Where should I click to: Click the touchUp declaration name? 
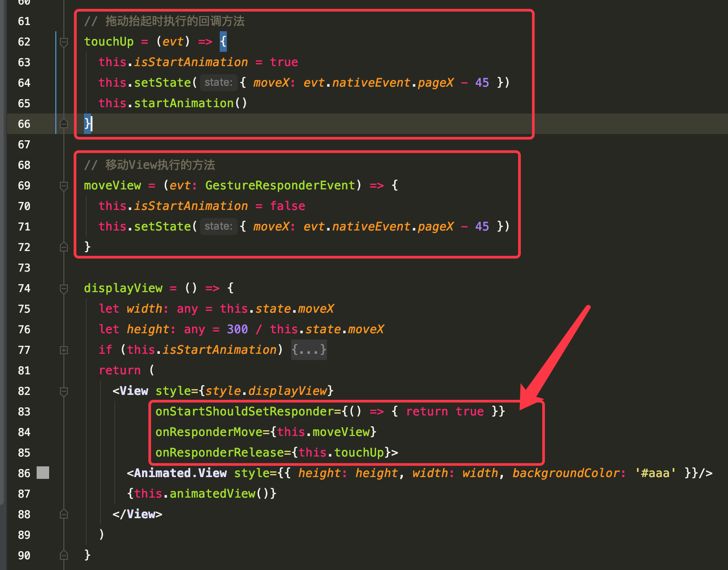pos(109,42)
